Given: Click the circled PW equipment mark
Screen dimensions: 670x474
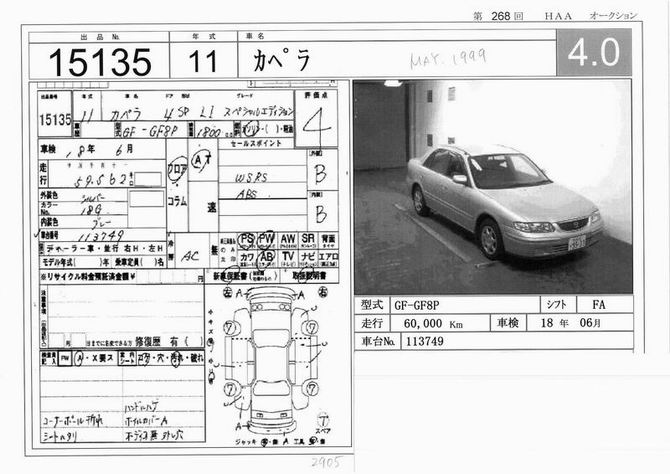Looking at the screenshot, I should tap(267, 240).
